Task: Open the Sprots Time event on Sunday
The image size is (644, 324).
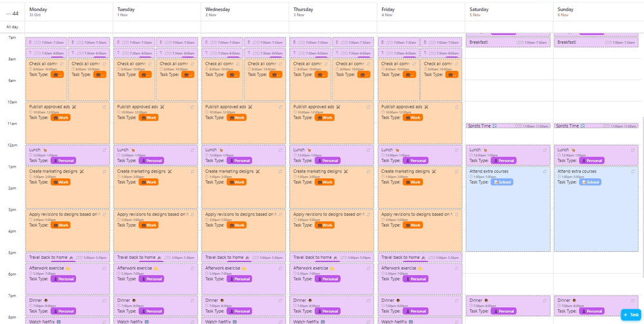Action: (573, 126)
